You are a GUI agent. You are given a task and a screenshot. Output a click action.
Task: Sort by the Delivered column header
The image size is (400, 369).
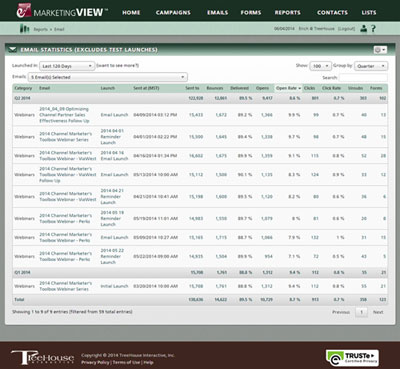[x=239, y=88]
